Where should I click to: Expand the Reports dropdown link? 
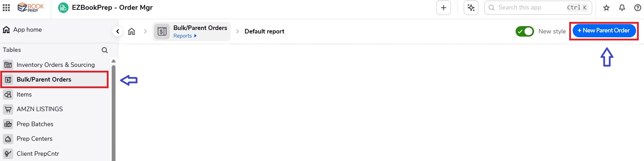(185, 36)
